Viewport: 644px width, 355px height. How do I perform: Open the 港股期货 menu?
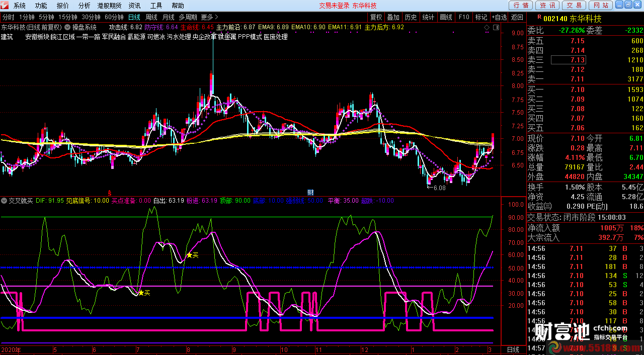pyautogui.click(x=110, y=6)
